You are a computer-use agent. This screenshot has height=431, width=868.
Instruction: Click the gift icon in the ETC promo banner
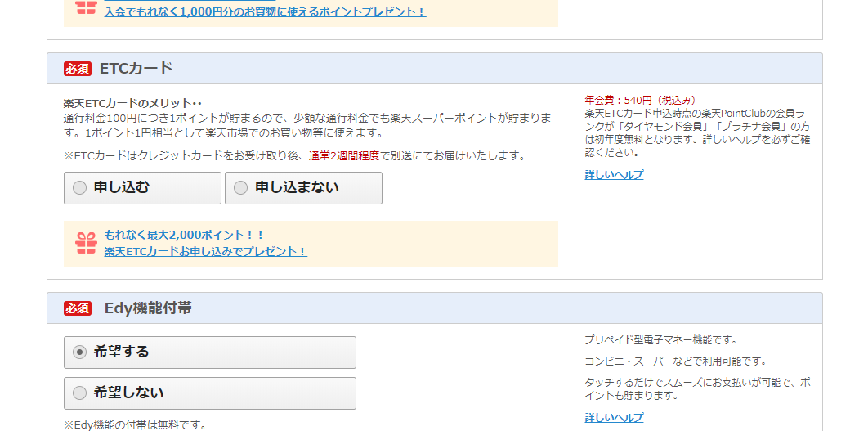pos(86,243)
